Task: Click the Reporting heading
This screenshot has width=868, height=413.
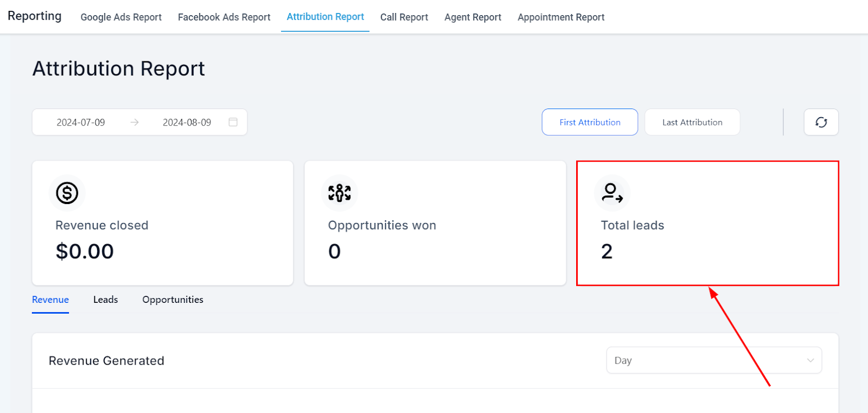Action: (35, 16)
